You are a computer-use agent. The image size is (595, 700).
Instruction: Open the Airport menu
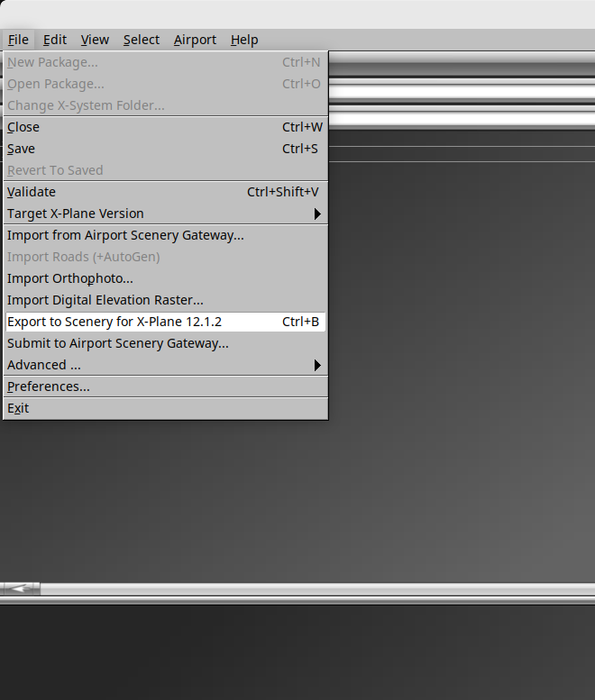(x=195, y=40)
